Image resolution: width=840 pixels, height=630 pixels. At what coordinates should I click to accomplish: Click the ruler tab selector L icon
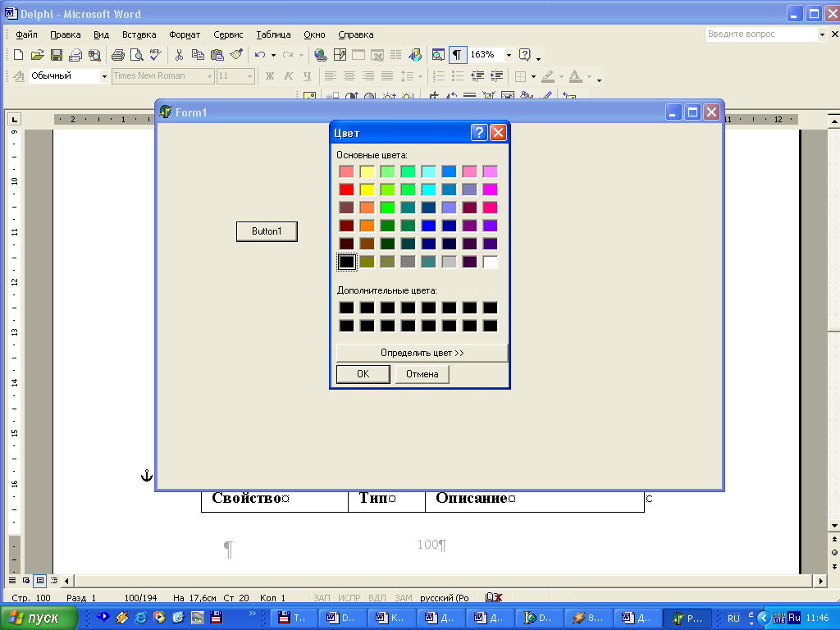tap(15, 119)
